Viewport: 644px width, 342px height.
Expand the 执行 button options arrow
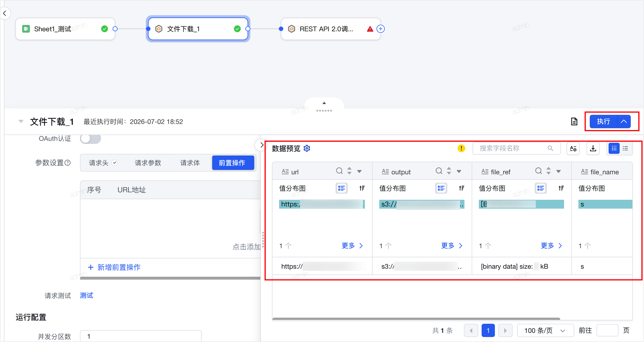click(x=624, y=121)
